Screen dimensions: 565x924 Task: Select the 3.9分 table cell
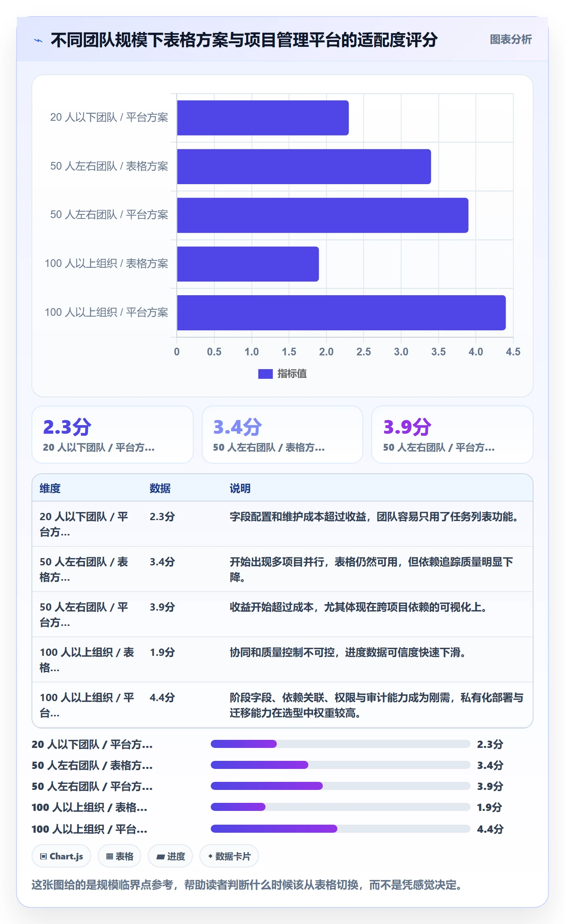(162, 607)
